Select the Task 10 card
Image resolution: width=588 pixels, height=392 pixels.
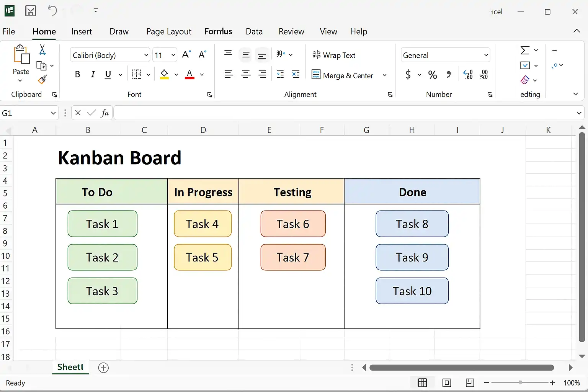[412, 291]
